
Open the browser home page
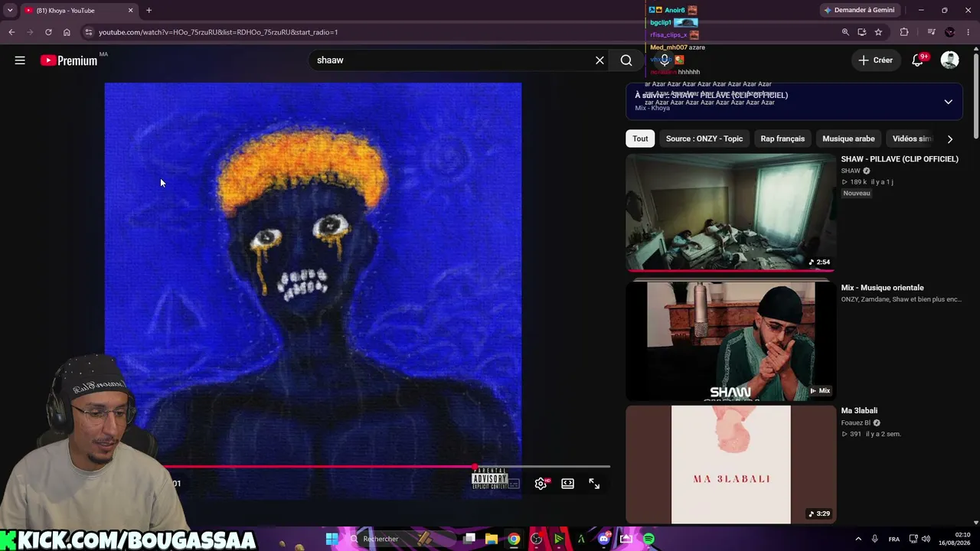pos(67,32)
